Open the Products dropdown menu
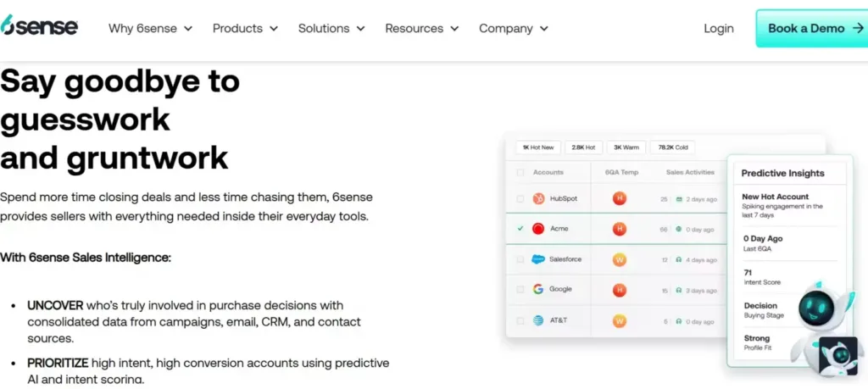868x389 pixels. click(245, 28)
